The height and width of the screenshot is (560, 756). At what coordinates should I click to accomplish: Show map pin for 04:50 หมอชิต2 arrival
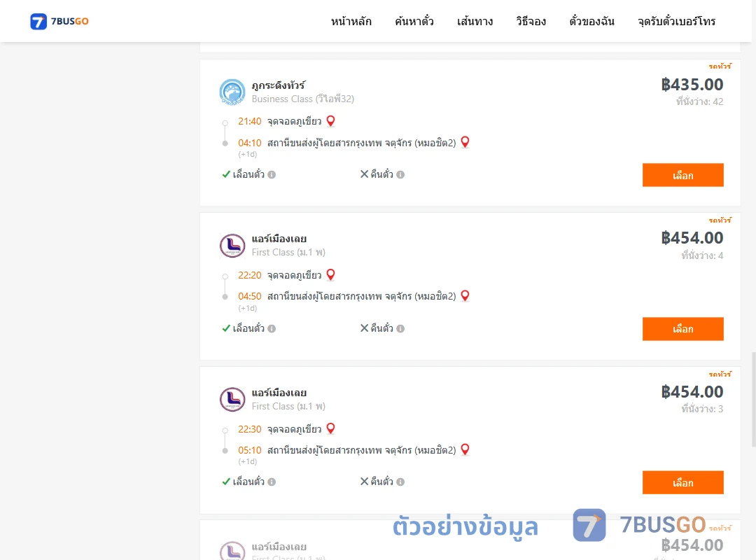(465, 295)
